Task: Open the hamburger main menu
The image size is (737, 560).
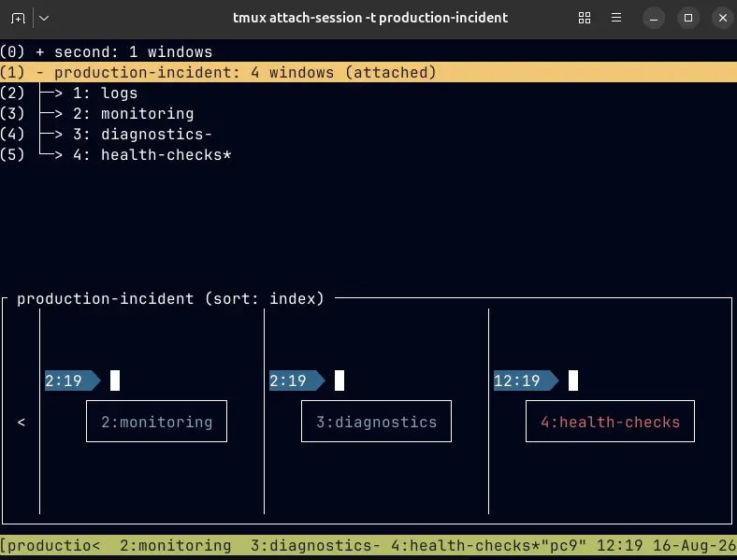Action: [x=616, y=18]
